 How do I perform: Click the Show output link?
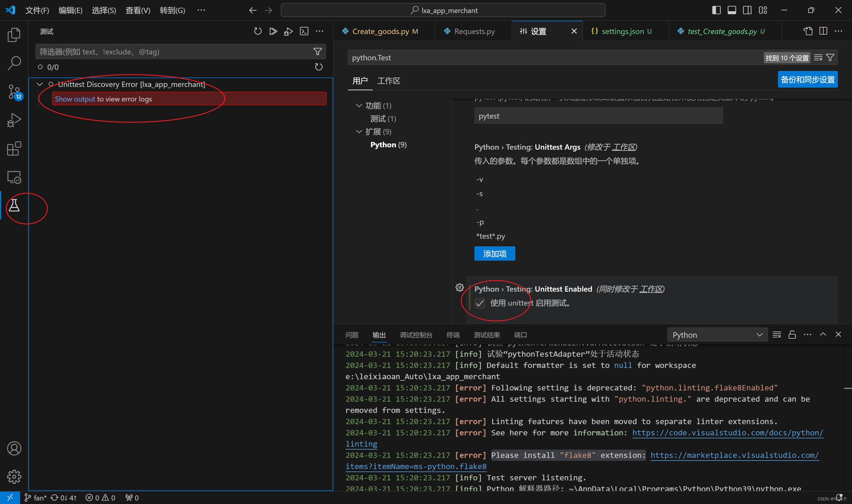point(75,99)
